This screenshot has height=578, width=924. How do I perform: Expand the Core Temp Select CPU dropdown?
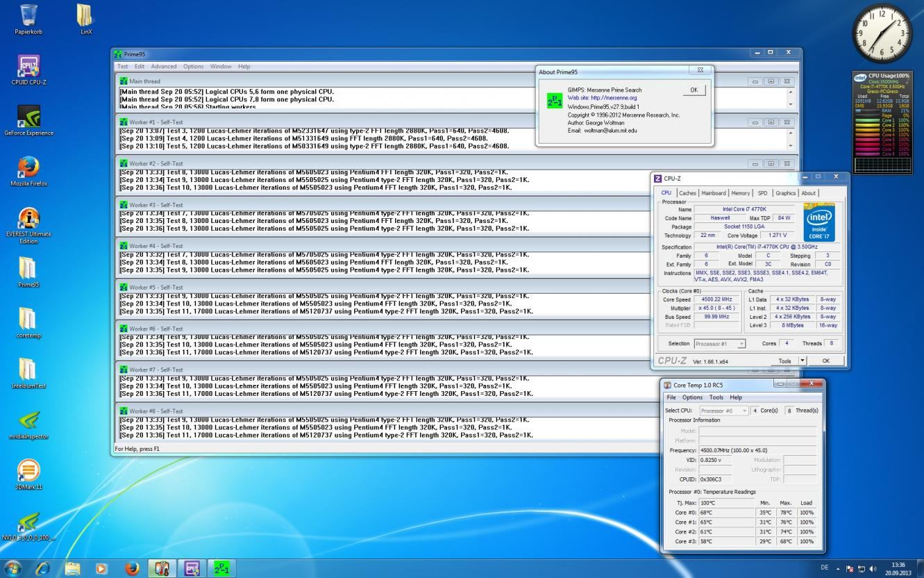tap(744, 411)
